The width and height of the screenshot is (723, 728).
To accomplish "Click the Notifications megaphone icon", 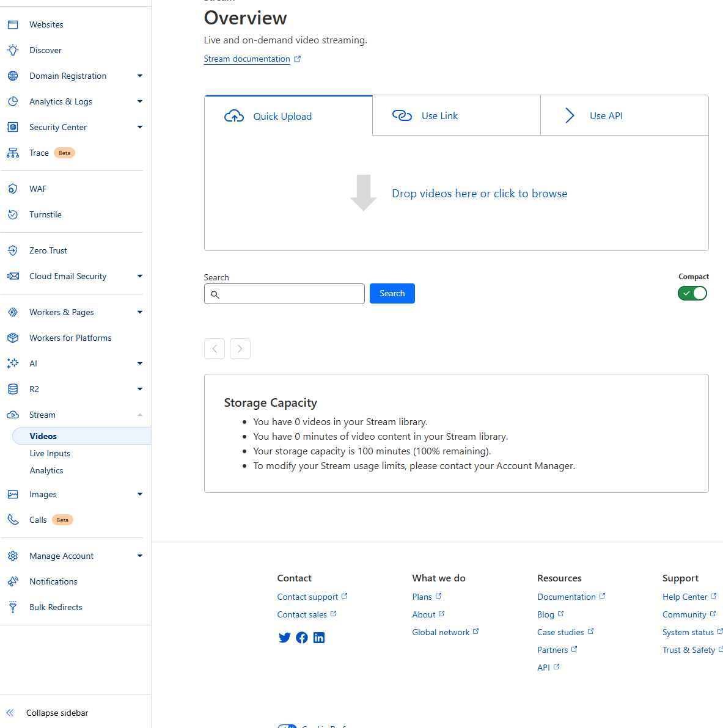I will click(x=13, y=581).
